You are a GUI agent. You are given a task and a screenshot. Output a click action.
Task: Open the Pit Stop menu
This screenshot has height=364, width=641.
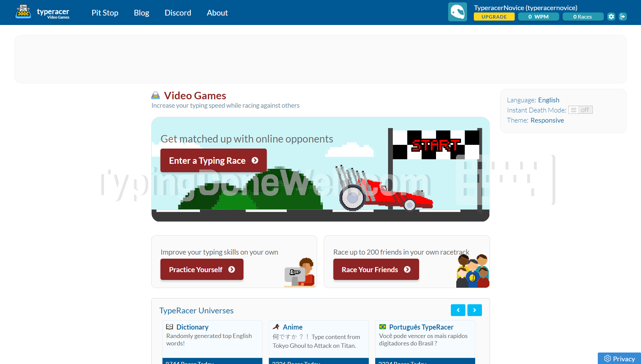click(x=105, y=12)
